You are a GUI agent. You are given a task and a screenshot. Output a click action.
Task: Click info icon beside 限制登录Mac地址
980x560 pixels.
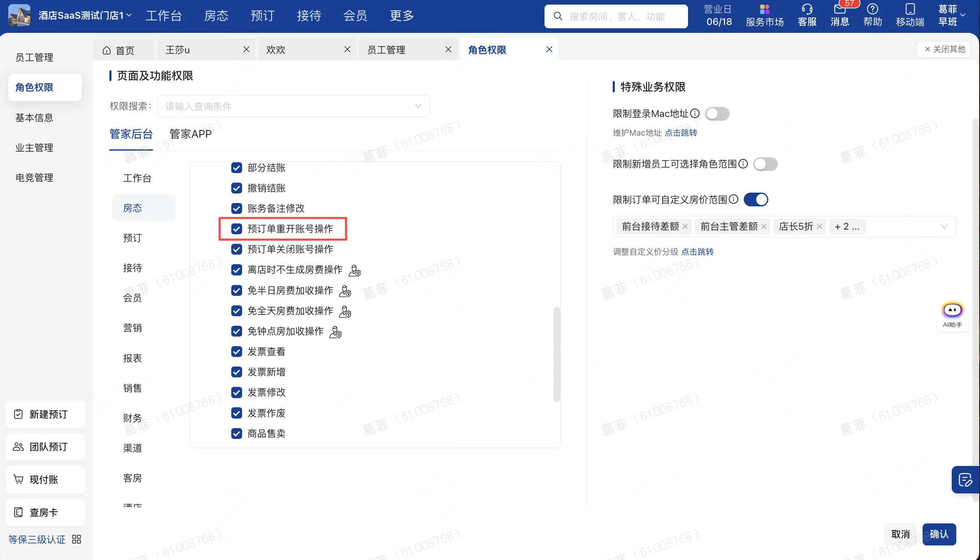click(695, 114)
